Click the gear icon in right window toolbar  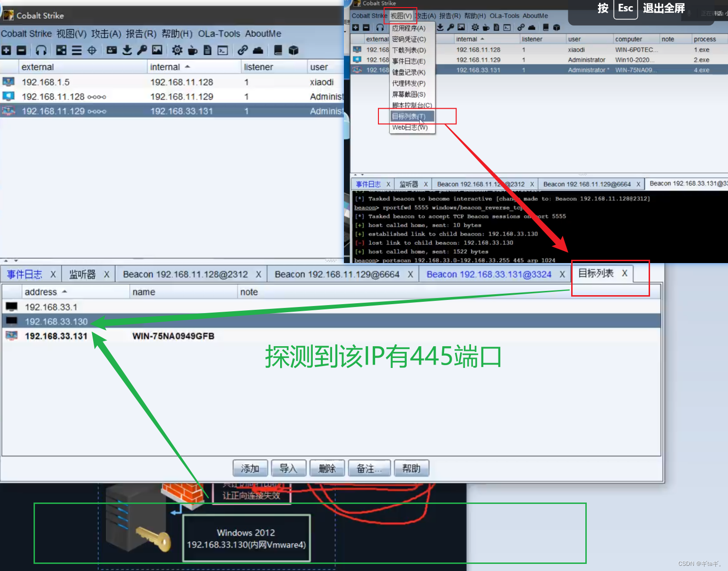click(475, 27)
